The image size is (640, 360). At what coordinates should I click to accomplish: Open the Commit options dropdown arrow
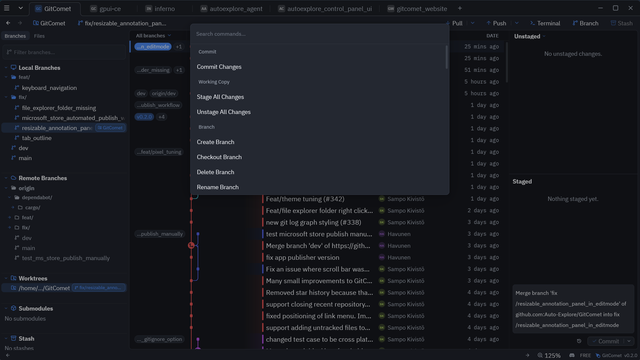click(x=629, y=341)
